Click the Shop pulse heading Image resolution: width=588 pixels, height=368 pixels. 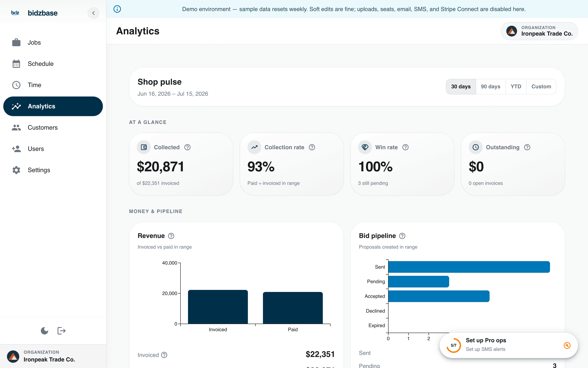click(x=160, y=82)
